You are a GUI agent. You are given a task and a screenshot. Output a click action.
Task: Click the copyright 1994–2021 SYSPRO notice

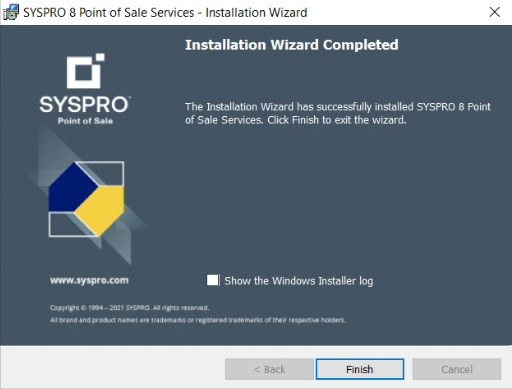pos(129,308)
